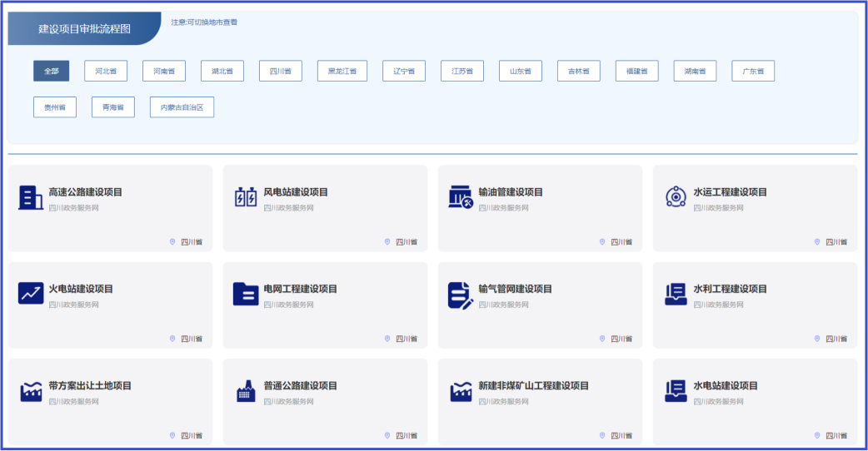Choose the 内蒙古自治区 filter
868x451 pixels.
click(182, 107)
